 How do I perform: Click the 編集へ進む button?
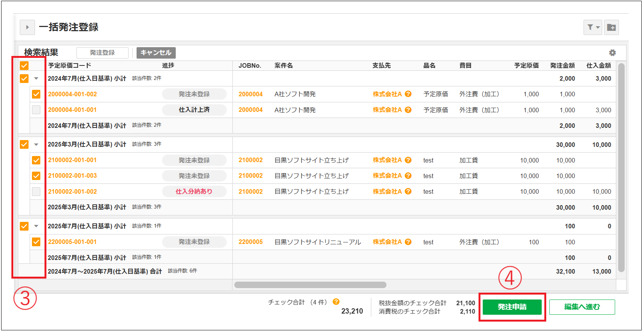582,307
